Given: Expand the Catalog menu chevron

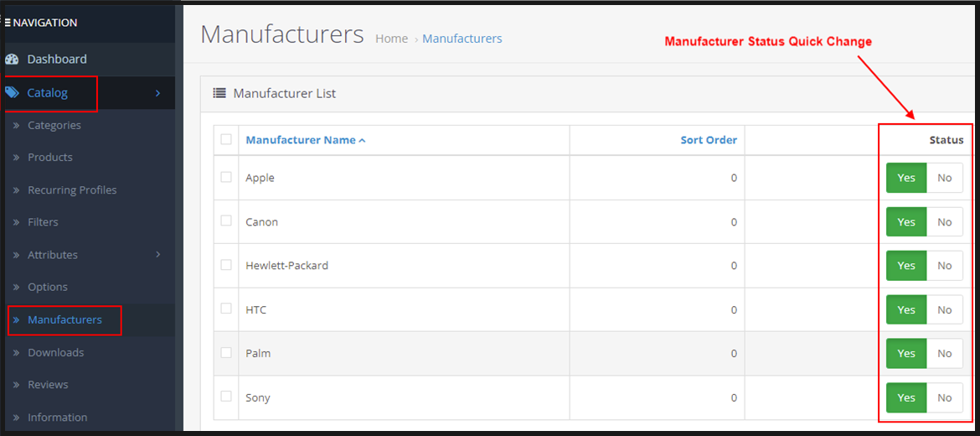Looking at the screenshot, I should [x=157, y=93].
